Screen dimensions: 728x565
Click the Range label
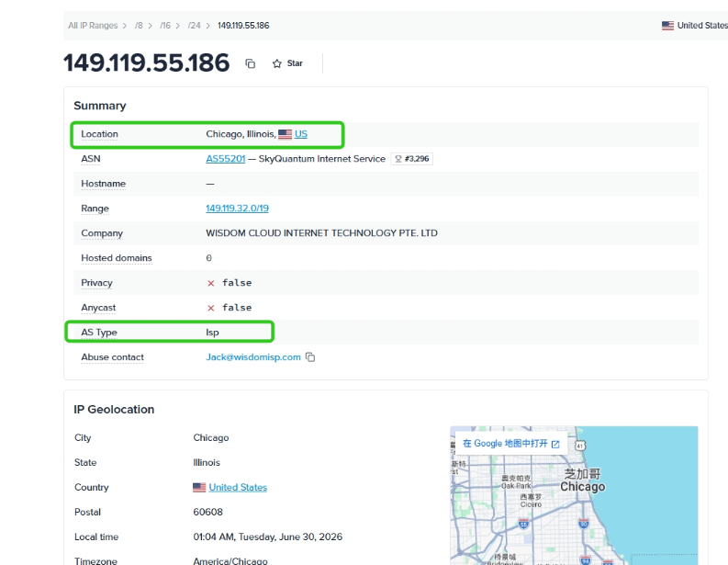95,209
